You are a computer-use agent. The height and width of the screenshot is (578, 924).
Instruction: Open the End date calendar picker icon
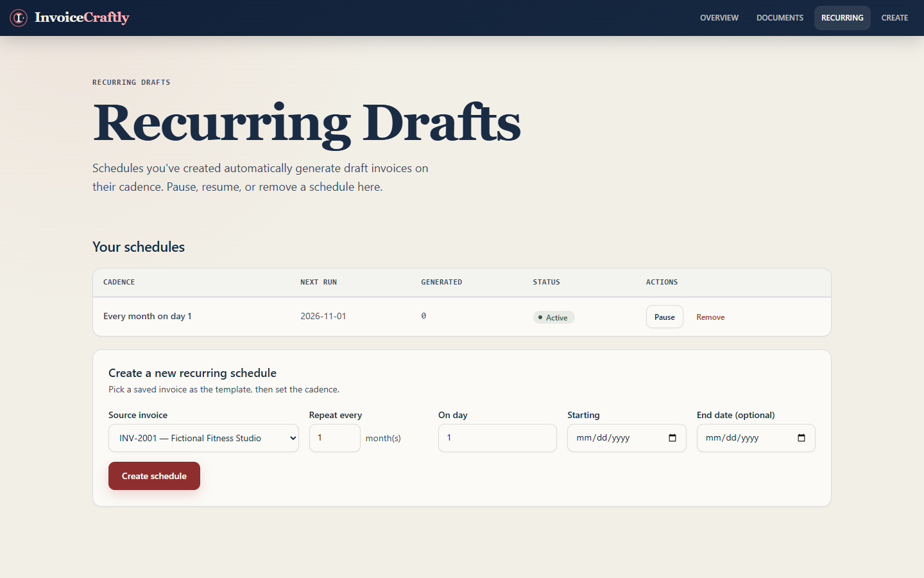801,438
